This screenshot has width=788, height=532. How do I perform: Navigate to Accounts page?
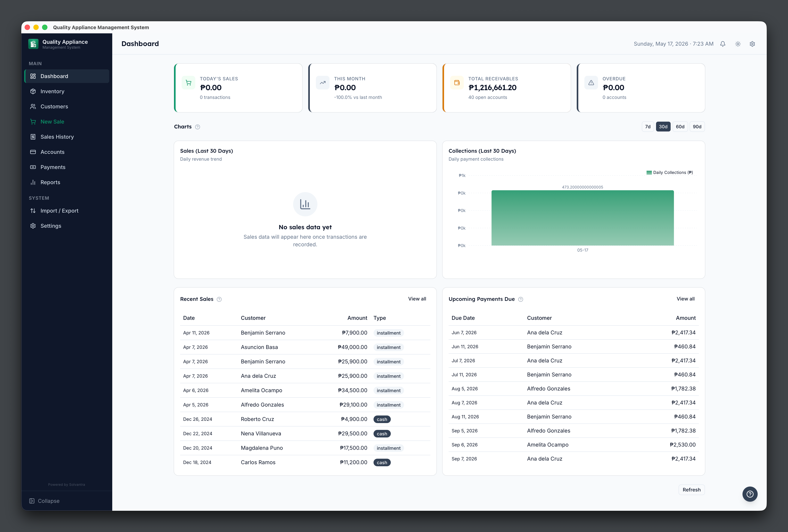(x=67, y=152)
